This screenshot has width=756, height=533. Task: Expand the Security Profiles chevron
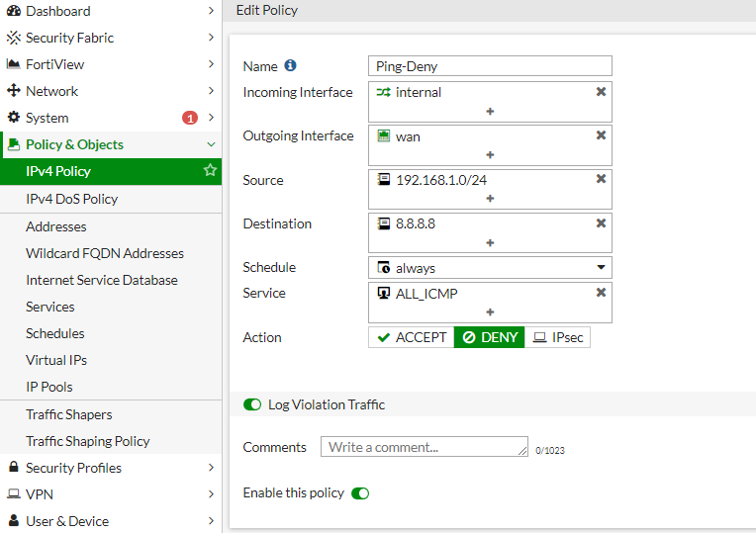click(x=211, y=467)
